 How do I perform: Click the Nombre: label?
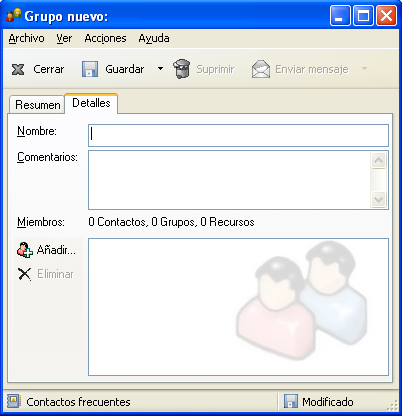[x=37, y=131]
